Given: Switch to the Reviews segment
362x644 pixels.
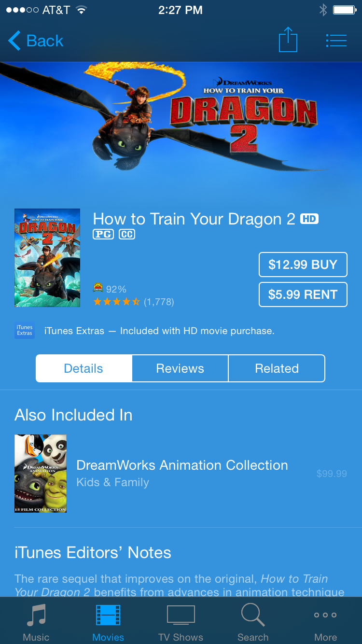Looking at the screenshot, I should [x=180, y=368].
